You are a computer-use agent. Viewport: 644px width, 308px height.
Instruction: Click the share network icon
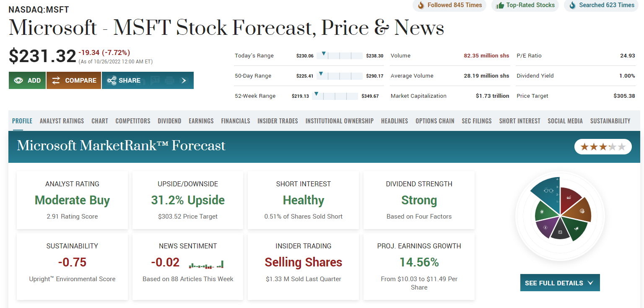[x=111, y=81]
